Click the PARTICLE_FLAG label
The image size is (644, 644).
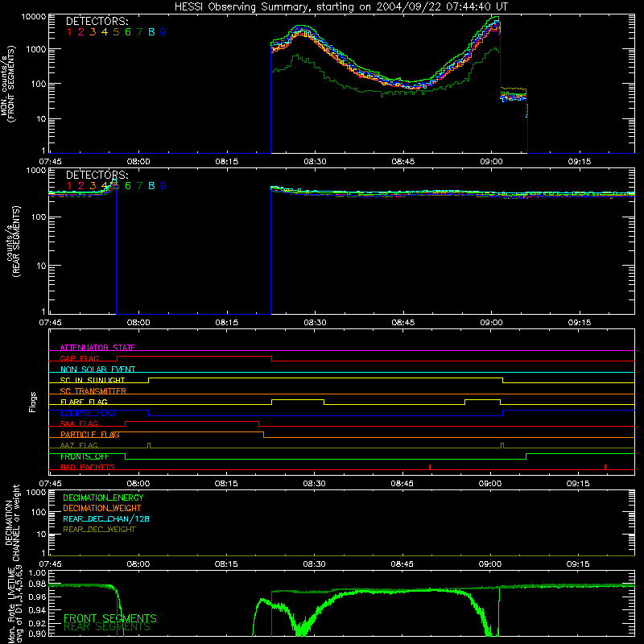pos(90,435)
